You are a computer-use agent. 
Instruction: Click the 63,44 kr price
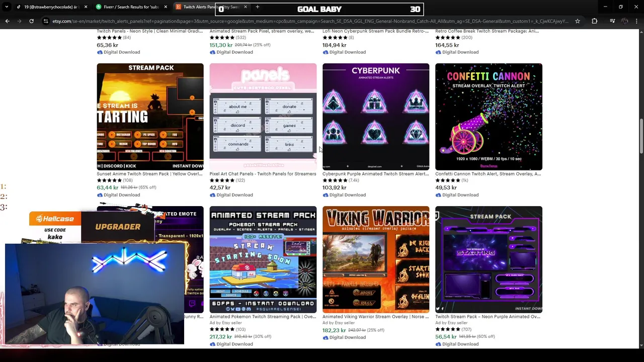pos(107,188)
